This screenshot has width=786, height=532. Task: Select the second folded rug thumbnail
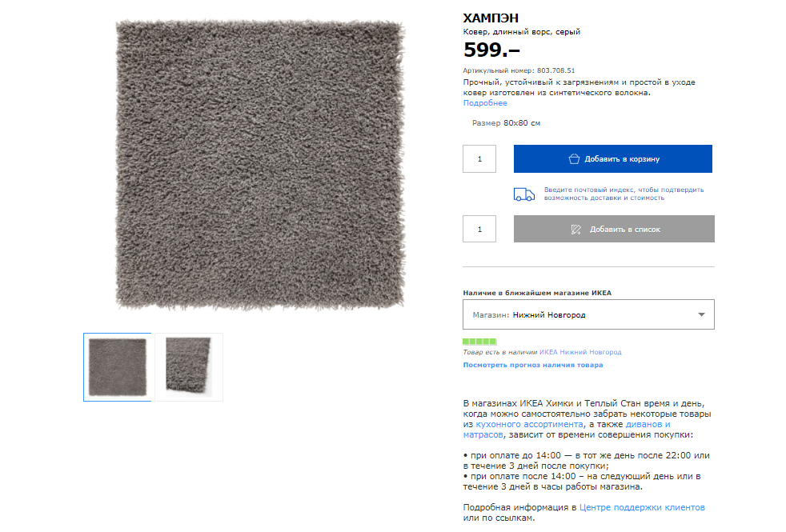click(x=188, y=366)
